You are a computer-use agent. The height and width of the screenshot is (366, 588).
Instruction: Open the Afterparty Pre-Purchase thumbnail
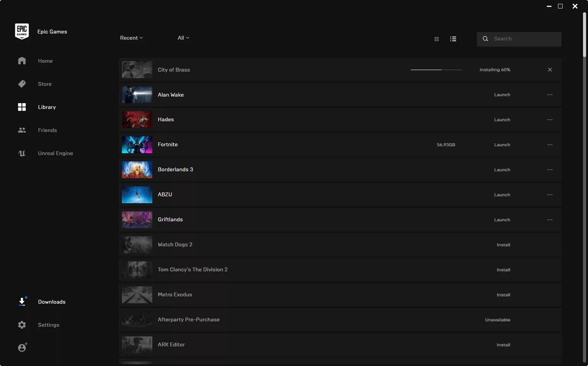click(137, 320)
